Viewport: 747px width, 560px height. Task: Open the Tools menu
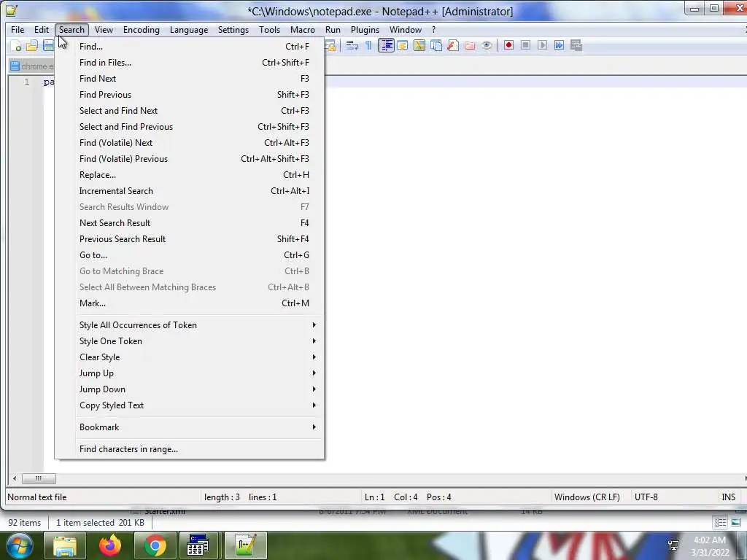tap(270, 29)
